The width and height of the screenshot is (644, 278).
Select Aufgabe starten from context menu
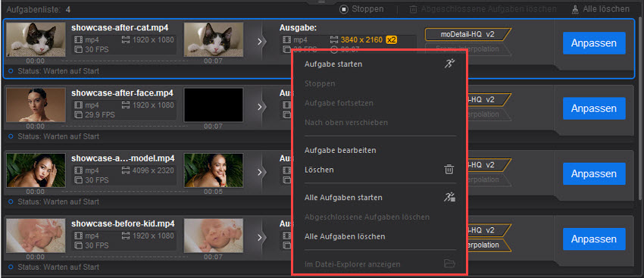click(333, 64)
